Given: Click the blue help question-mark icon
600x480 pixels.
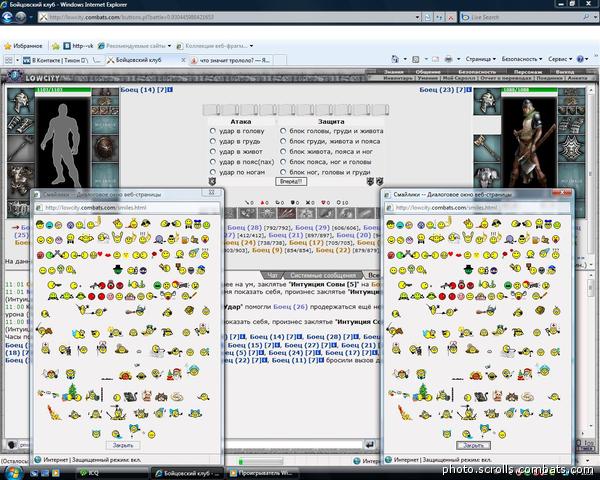Looking at the screenshot, I should tap(580, 59).
